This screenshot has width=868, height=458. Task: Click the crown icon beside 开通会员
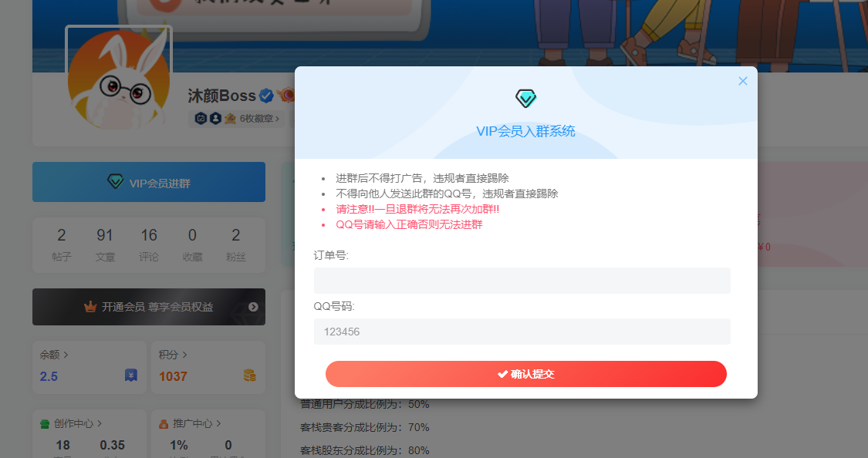(x=90, y=306)
